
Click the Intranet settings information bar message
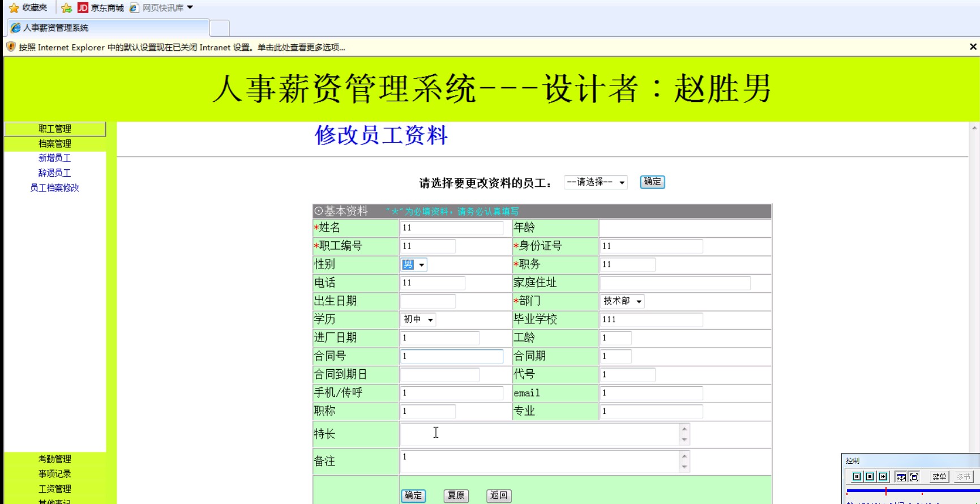pyautogui.click(x=182, y=48)
